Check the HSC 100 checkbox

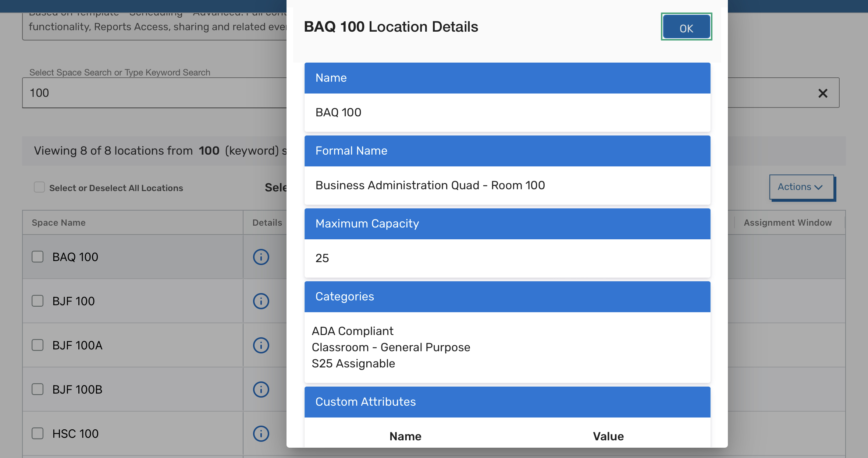38,433
